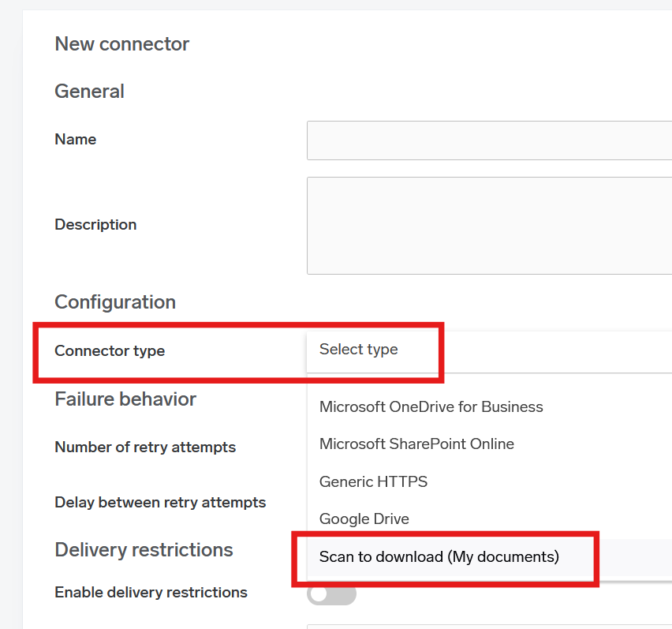Viewport: 672px width, 629px height.
Task: Focus the Description text area
Action: [489, 226]
